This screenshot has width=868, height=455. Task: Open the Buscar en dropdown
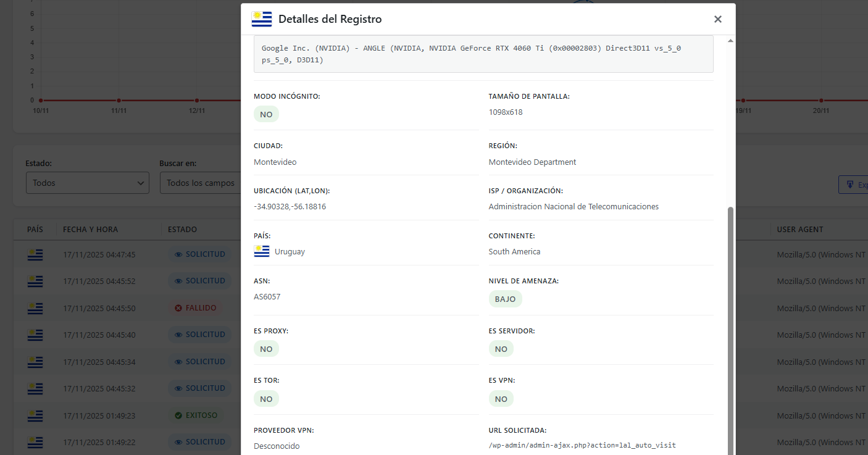[200, 183]
